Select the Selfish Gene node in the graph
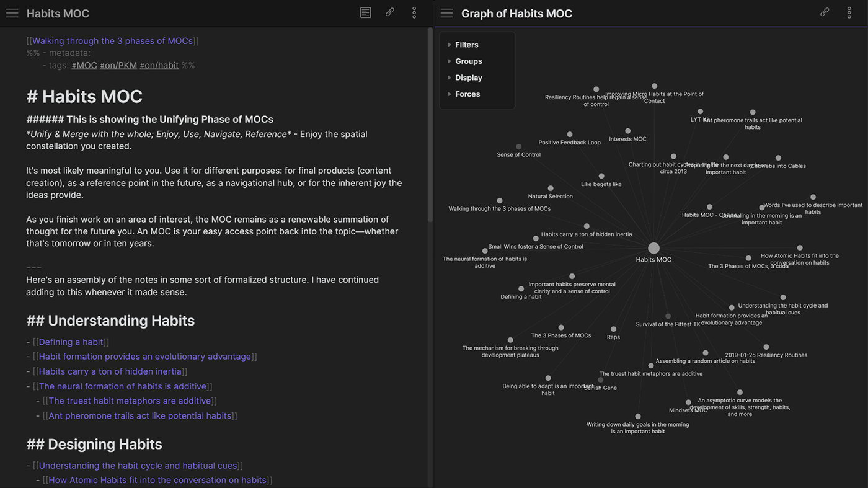Viewport: 868px width, 488px height. (600, 379)
